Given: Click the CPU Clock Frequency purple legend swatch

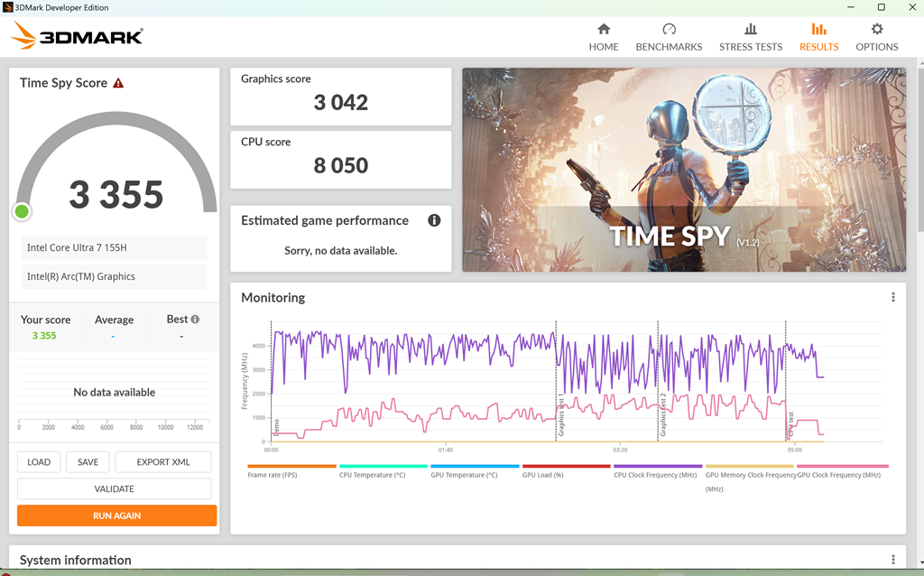Looking at the screenshot, I should point(658,467).
